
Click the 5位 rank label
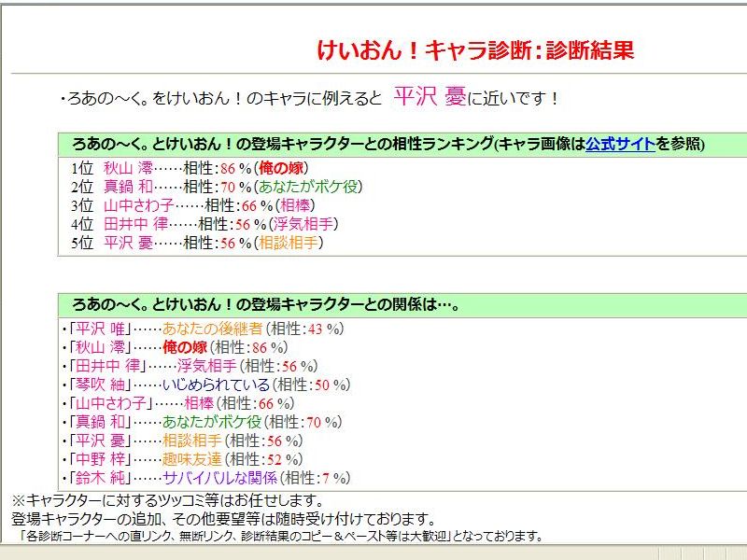pos(82,243)
